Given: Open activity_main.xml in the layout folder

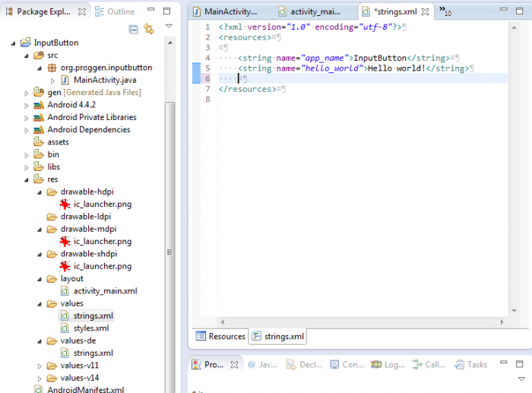Looking at the screenshot, I should coord(105,290).
